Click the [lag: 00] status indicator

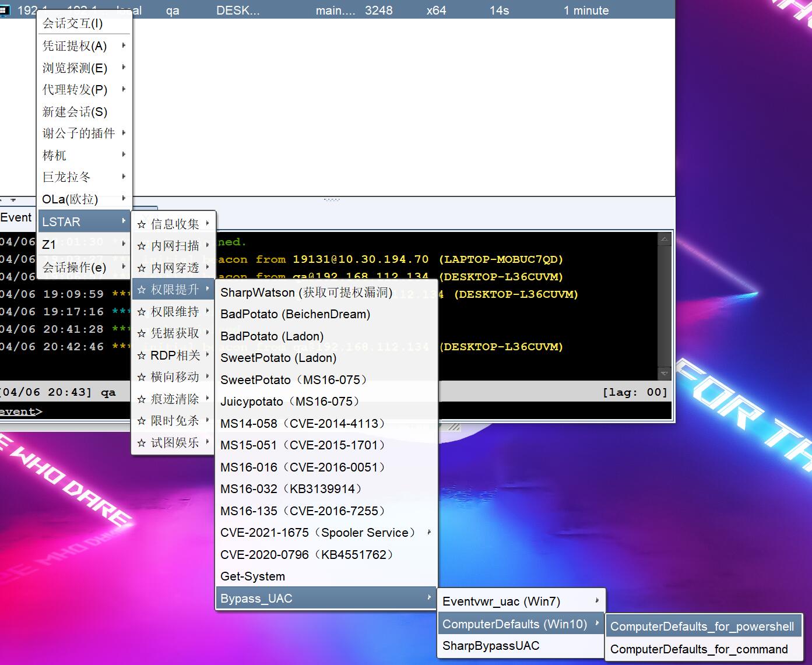click(635, 392)
